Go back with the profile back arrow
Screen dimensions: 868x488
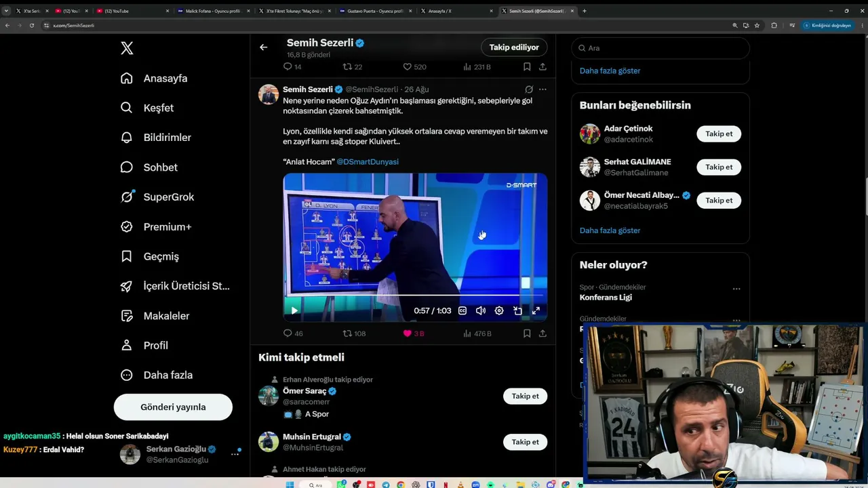click(x=264, y=47)
